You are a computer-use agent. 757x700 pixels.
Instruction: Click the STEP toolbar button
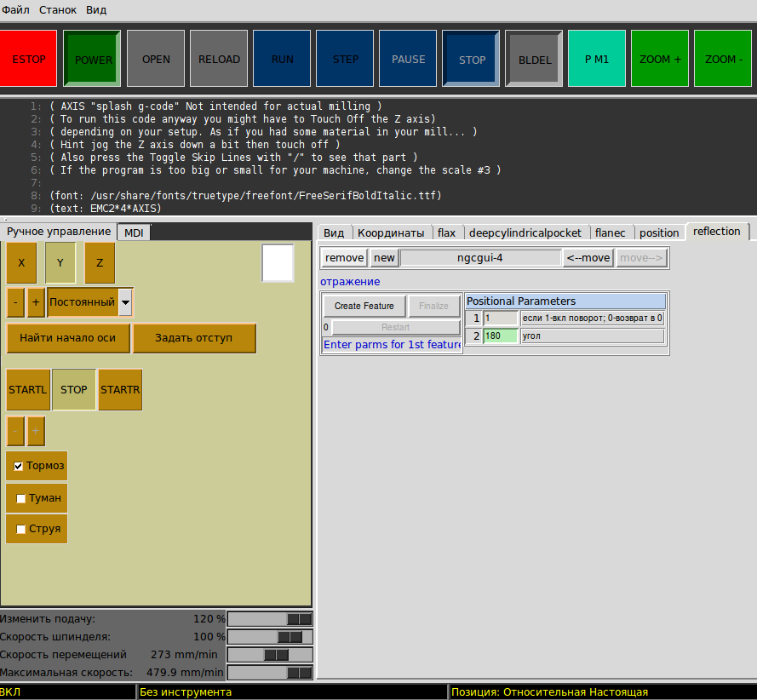tap(345, 59)
